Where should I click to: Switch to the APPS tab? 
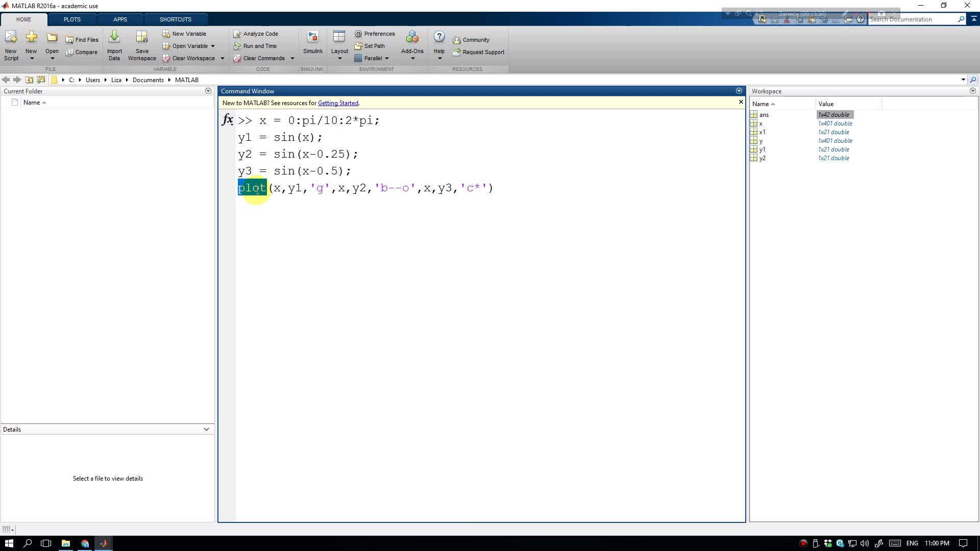pyautogui.click(x=120, y=19)
